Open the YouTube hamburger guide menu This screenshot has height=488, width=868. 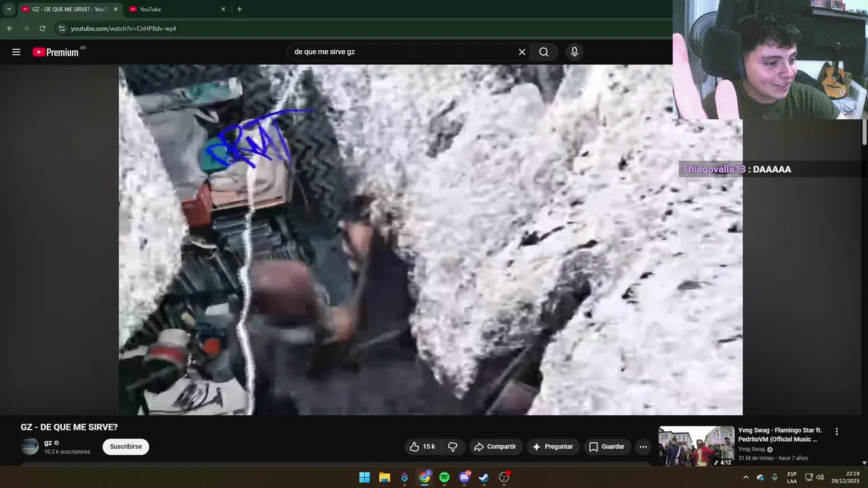click(16, 52)
